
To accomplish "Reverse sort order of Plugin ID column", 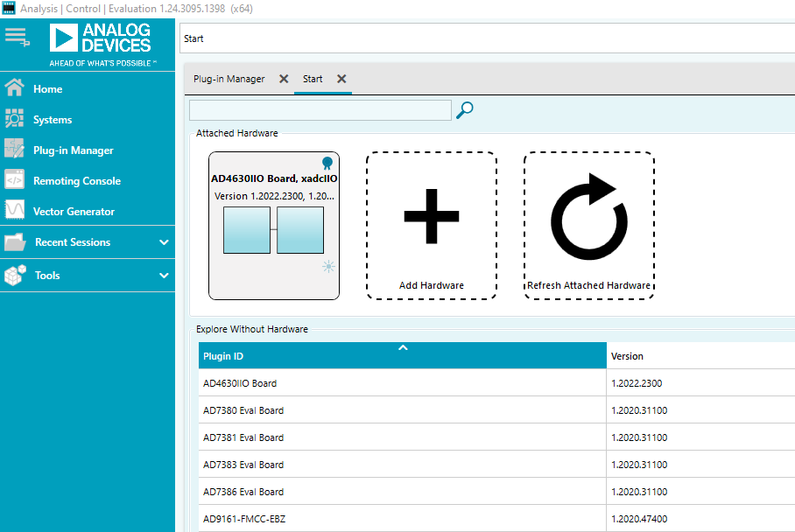I will tap(403, 347).
